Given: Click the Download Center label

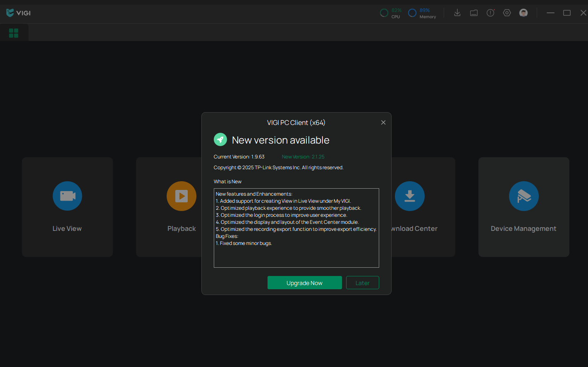Looking at the screenshot, I should click(x=414, y=228).
